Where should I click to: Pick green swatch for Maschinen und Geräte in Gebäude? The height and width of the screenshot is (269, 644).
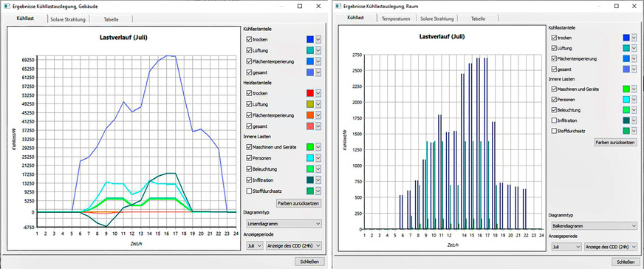click(310, 147)
